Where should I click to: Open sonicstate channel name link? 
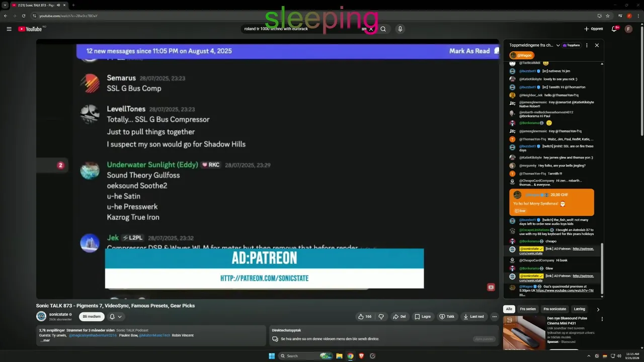58,314
